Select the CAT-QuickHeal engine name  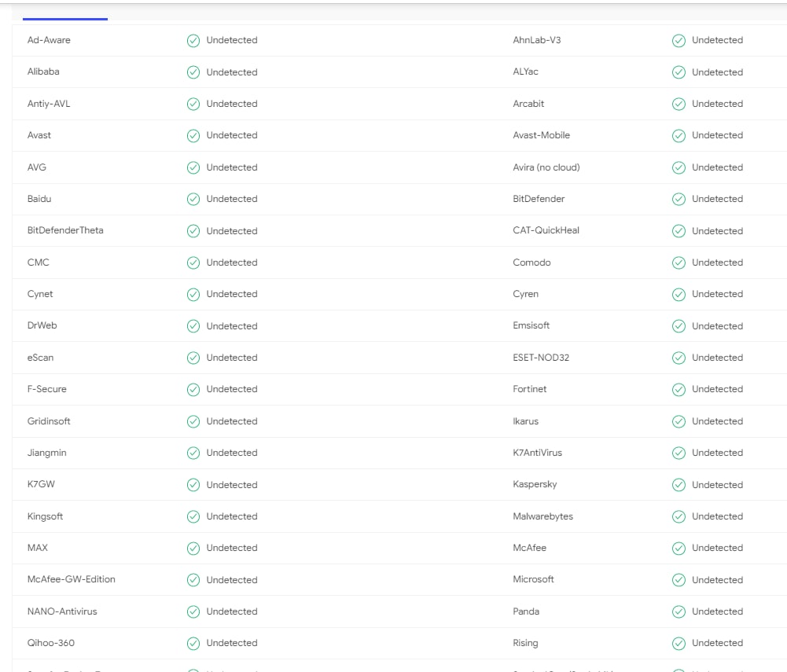(x=546, y=230)
